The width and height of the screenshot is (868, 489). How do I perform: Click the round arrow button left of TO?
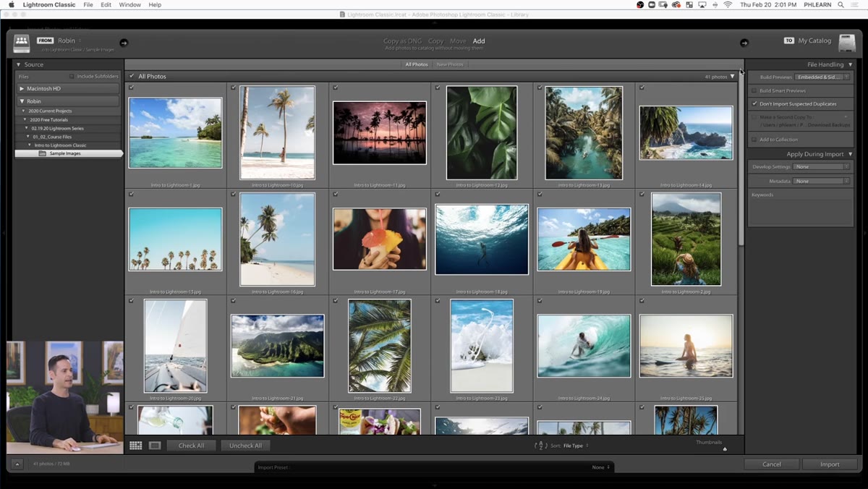pos(744,43)
